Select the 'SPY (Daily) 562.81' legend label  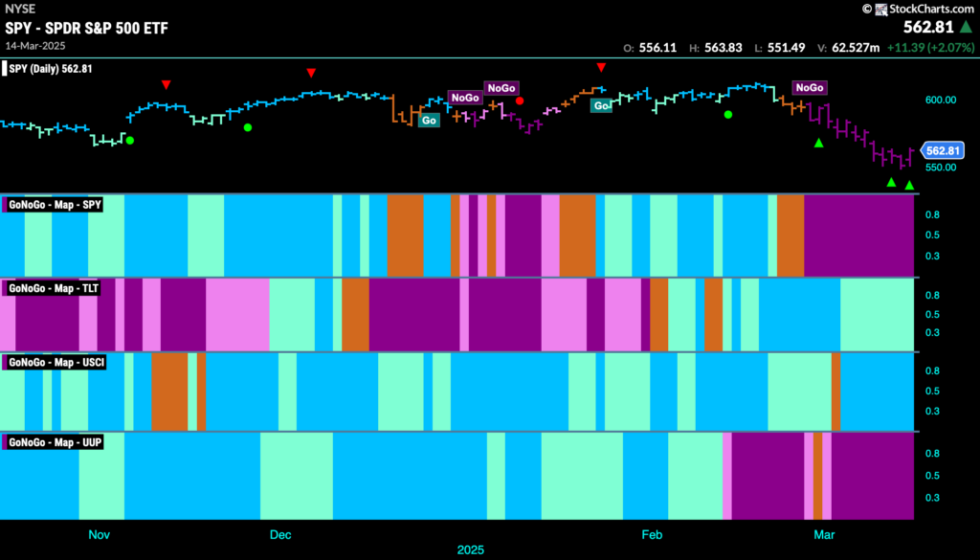pyautogui.click(x=50, y=69)
